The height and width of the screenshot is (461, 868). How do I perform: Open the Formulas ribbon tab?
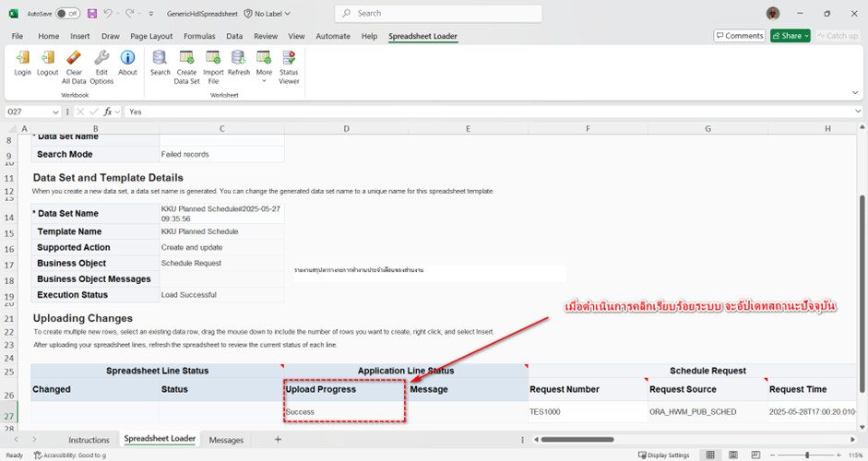[199, 36]
